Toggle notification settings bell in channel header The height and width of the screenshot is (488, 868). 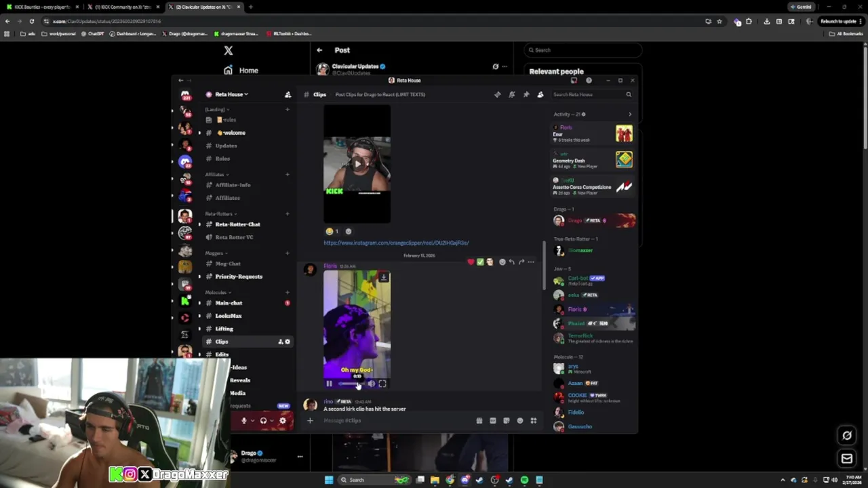(512, 94)
